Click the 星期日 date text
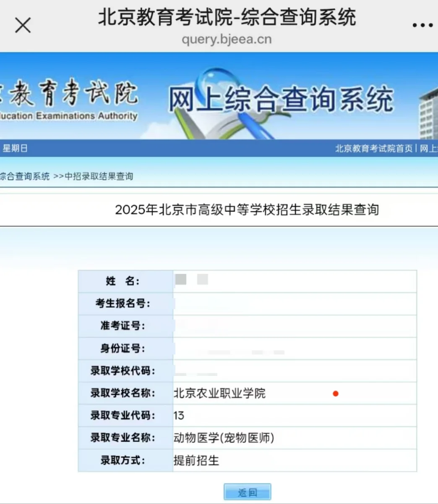Viewport: 438px width, 504px height. tap(15, 148)
